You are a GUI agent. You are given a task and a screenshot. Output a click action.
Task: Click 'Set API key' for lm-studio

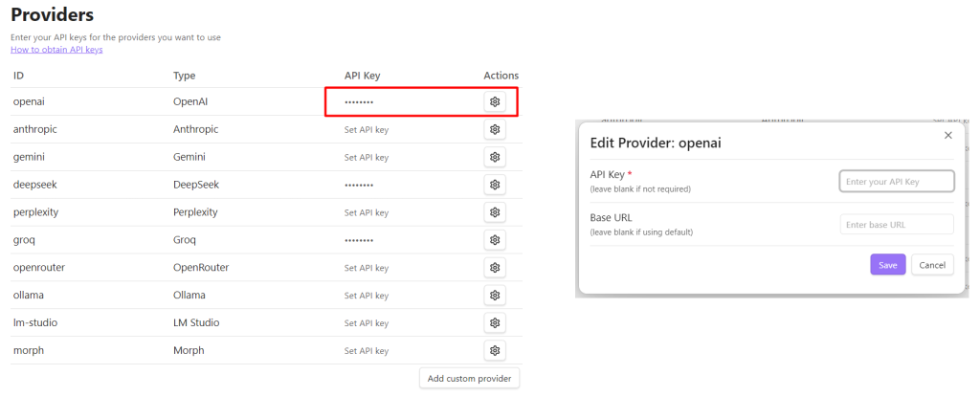pos(367,323)
